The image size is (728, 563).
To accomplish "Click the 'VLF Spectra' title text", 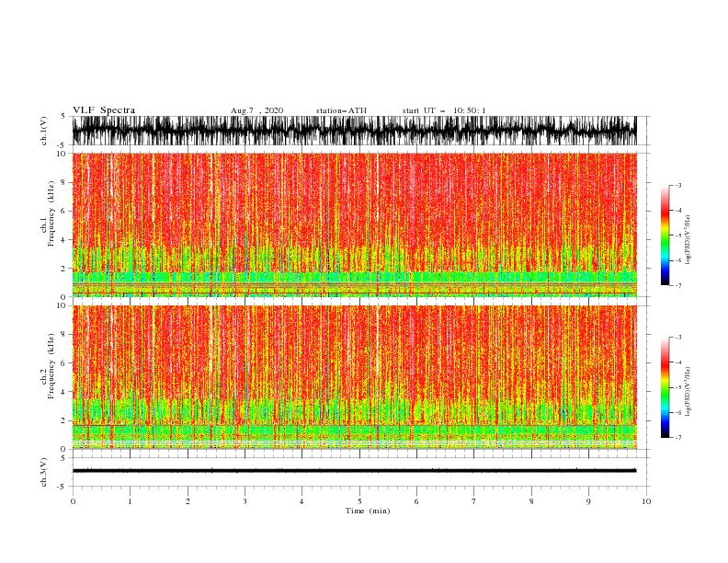I will tap(104, 110).
